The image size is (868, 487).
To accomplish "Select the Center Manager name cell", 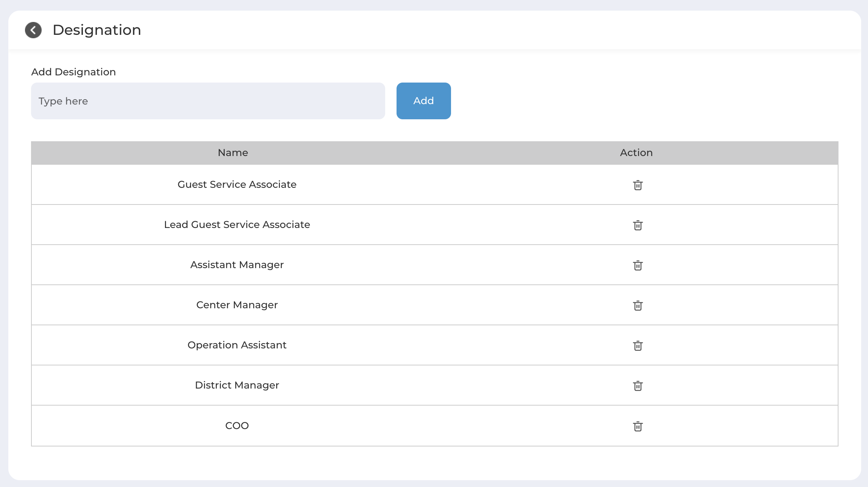I will [x=237, y=305].
